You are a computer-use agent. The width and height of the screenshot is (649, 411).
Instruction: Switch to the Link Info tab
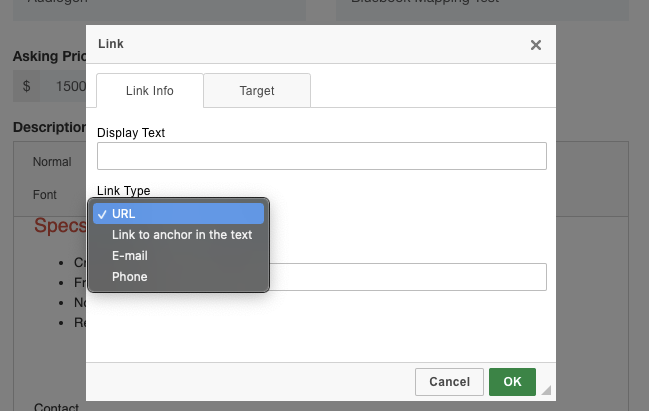150,91
